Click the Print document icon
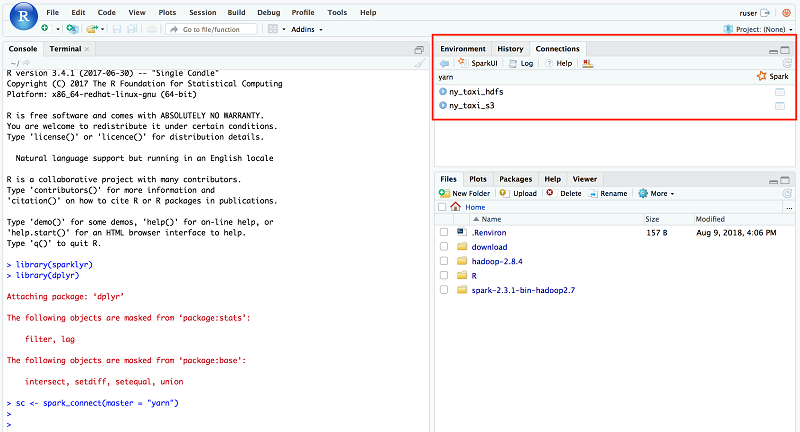 [x=152, y=29]
